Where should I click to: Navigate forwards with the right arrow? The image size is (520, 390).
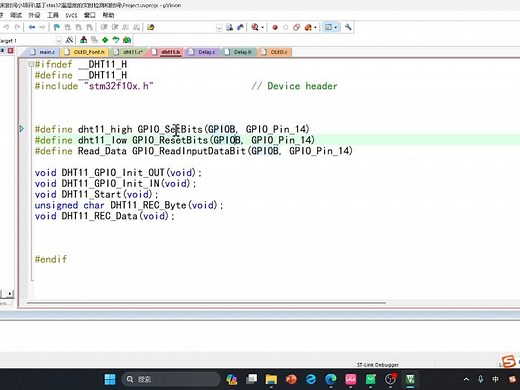[x=42, y=27]
